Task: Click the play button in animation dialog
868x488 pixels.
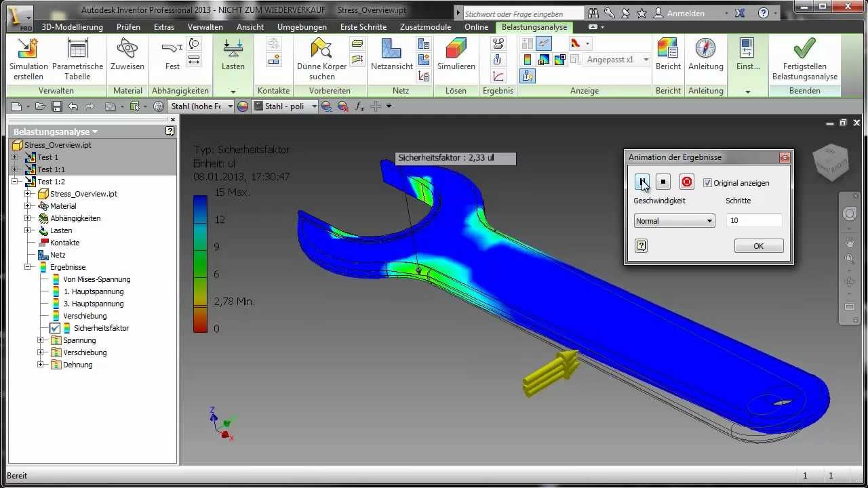Action: (x=642, y=182)
